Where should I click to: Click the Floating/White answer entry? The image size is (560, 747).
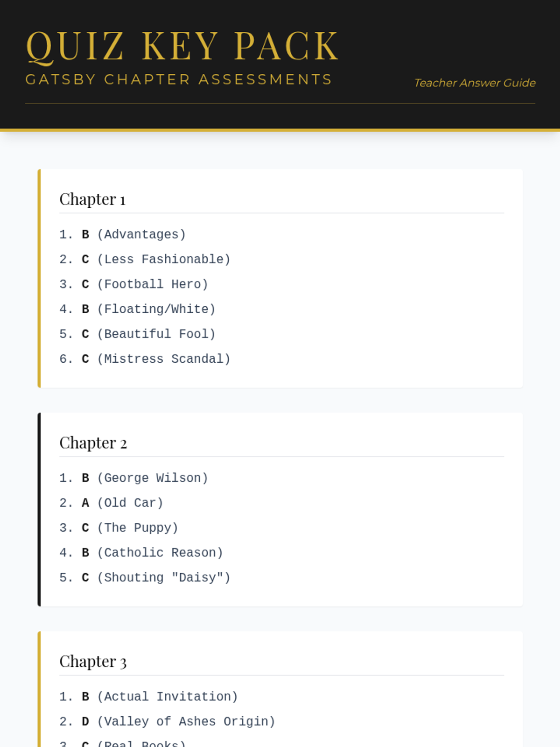coord(138,309)
